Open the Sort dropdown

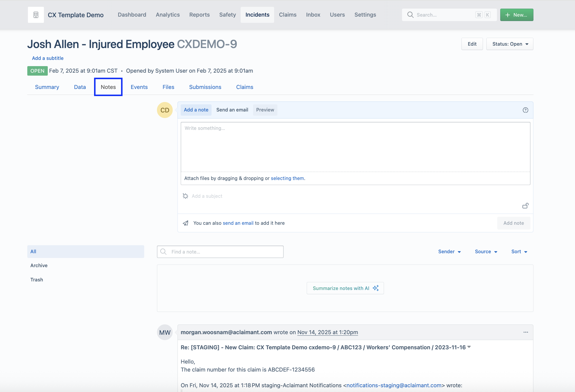[519, 251]
